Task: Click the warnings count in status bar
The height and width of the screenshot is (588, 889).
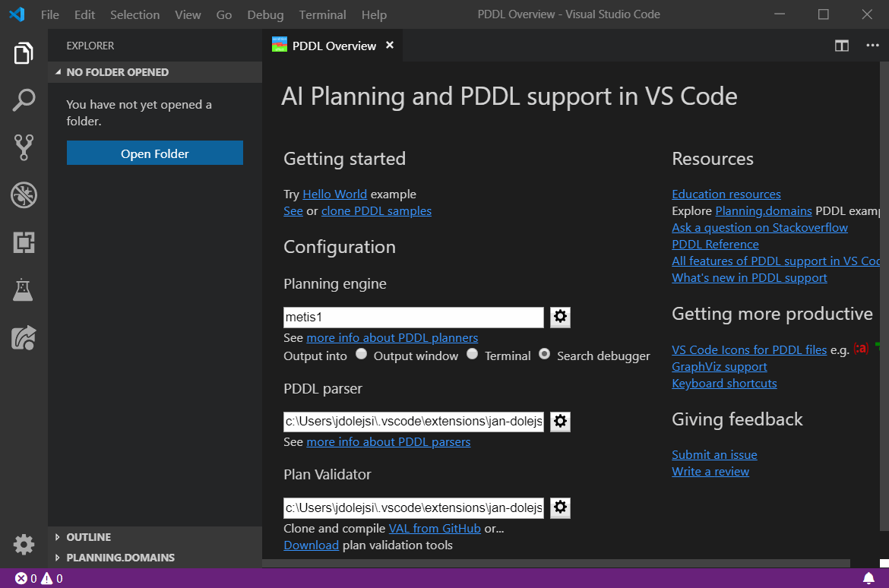Action: (x=52, y=578)
